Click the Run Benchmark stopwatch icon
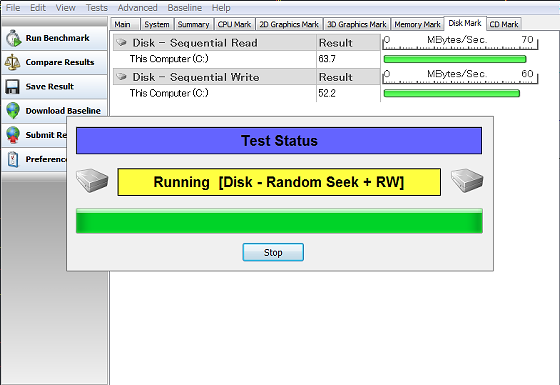Screen dimensions: 560x385 coord(14,38)
